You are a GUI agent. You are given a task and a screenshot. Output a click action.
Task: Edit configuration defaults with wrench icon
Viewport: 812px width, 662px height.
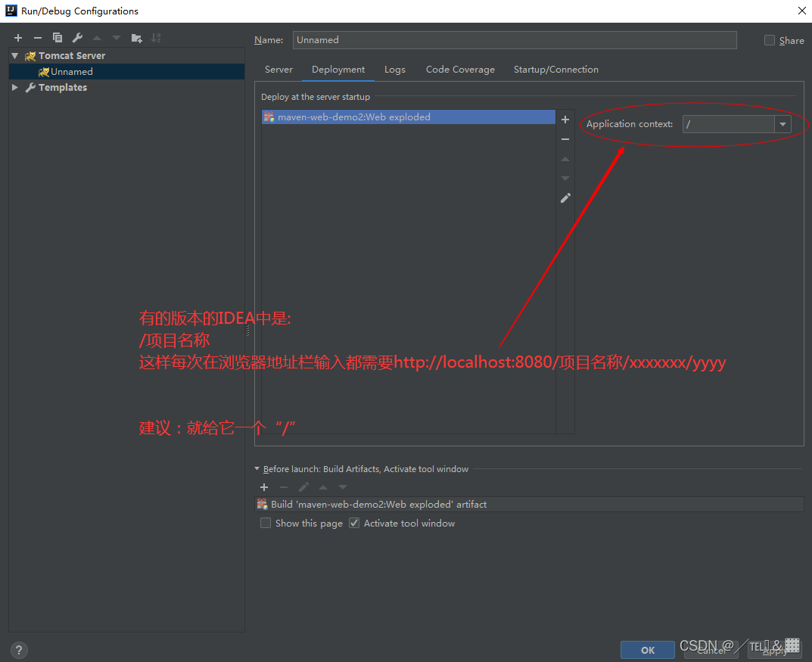point(76,37)
